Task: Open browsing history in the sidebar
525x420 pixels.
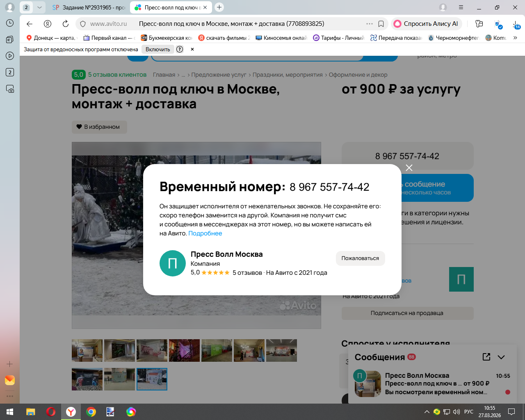Action: [10, 23]
